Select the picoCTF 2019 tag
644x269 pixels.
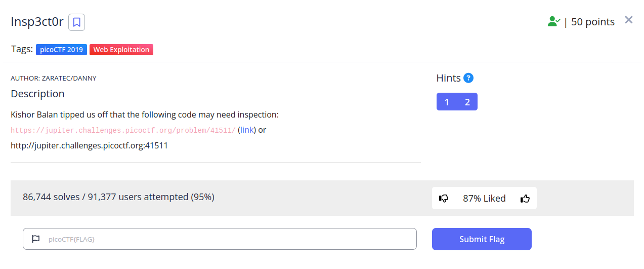click(61, 50)
